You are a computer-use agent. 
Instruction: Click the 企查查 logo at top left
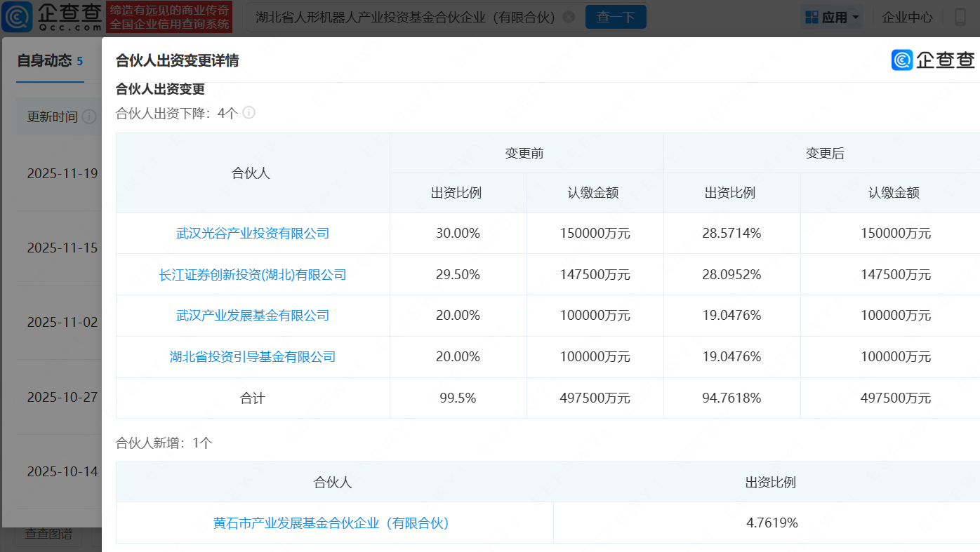(49, 17)
